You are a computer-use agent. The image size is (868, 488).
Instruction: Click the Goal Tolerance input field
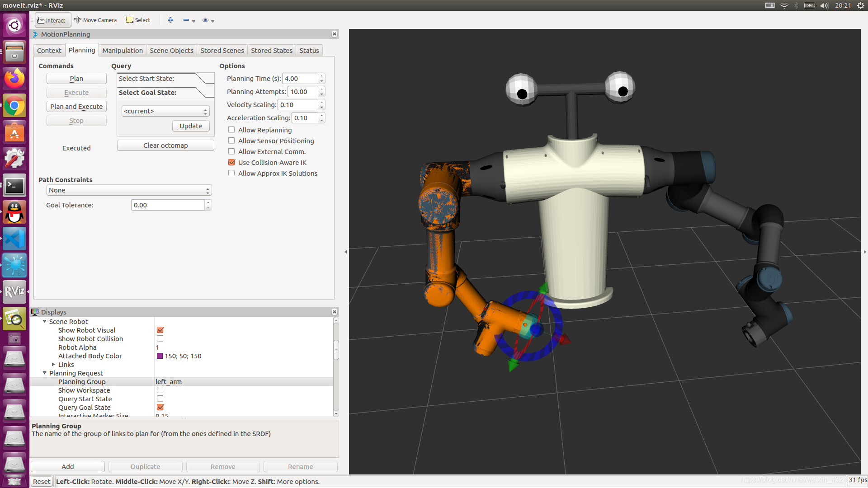[168, 205]
